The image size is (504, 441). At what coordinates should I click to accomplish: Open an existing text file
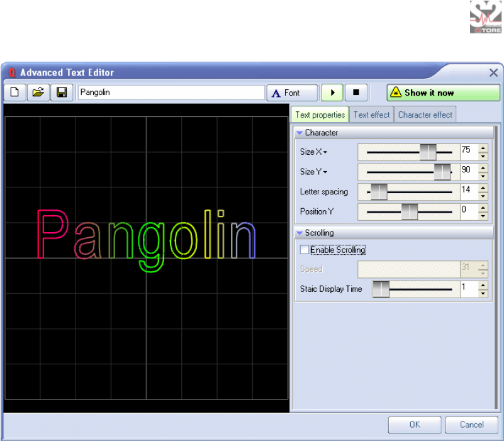38,92
